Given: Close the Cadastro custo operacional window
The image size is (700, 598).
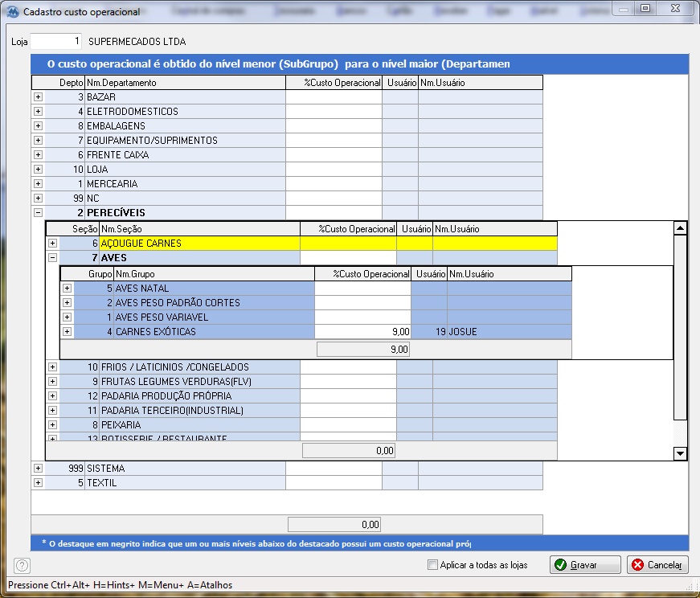Looking at the screenshot, I should (x=675, y=9).
